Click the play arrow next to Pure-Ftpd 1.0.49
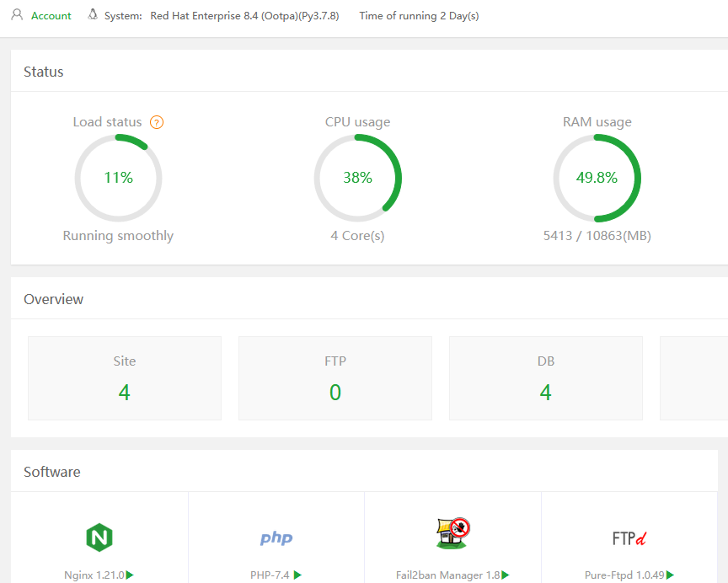 coord(671,575)
